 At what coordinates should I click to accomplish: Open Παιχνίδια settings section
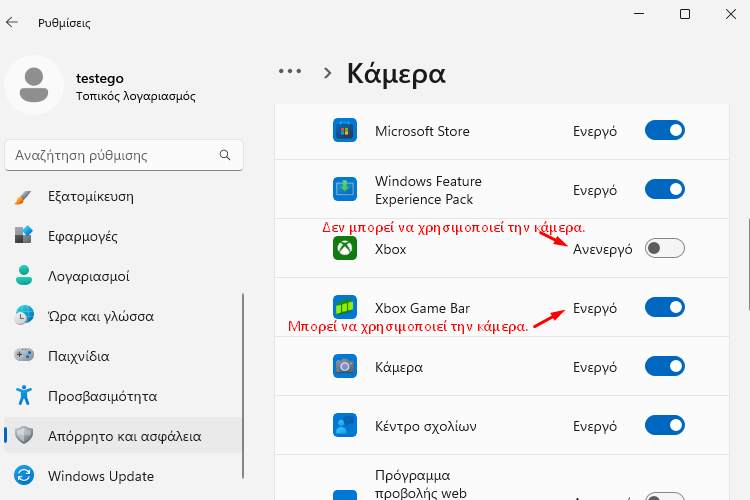point(123,356)
